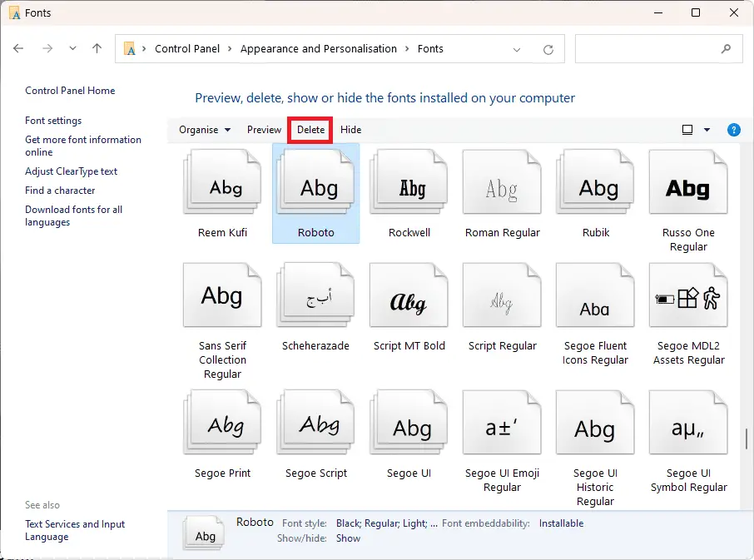This screenshot has width=754, height=560.
Task: Select the Segoe MDL2 Assets Regular icon
Action: tap(688, 295)
